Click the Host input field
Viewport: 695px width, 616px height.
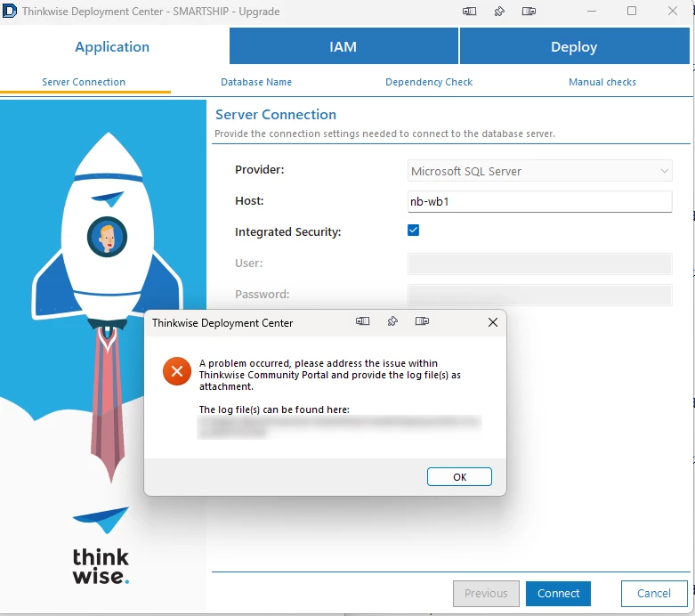tap(539, 202)
